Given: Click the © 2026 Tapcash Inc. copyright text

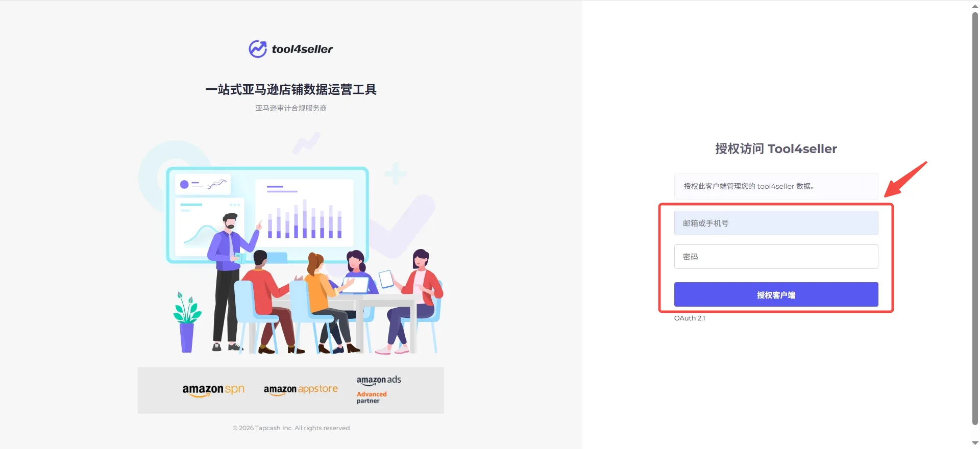Looking at the screenshot, I should [291, 428].
